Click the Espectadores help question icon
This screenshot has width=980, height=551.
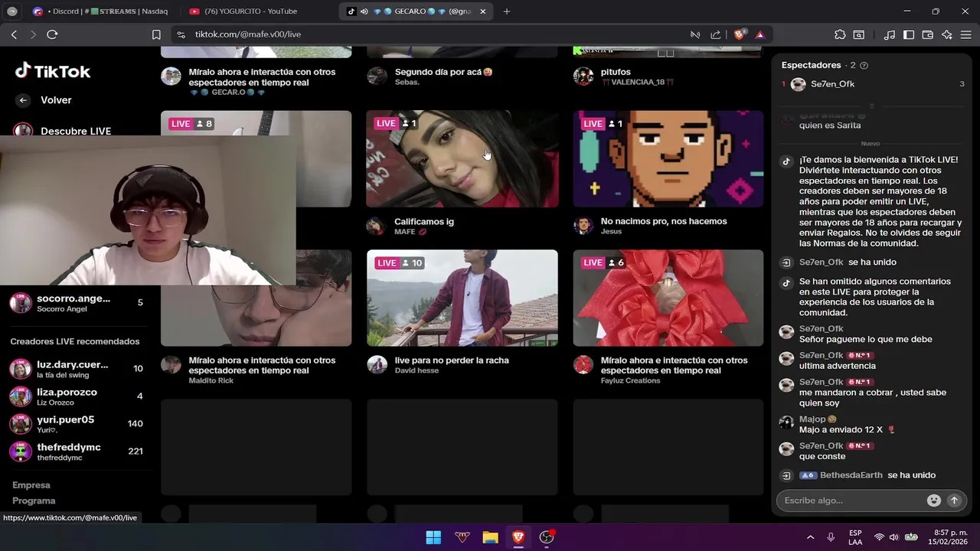pos(864,65)
